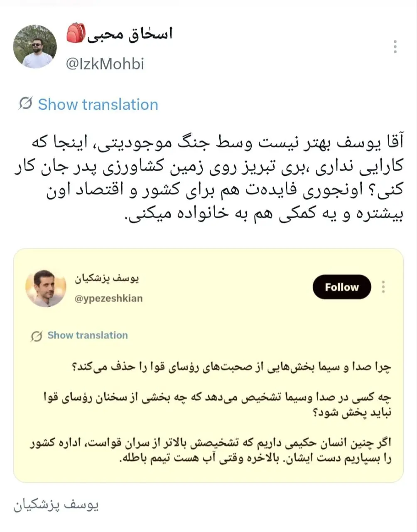
Task: Open the main tweet's three-dot menu
Action: 395,47
